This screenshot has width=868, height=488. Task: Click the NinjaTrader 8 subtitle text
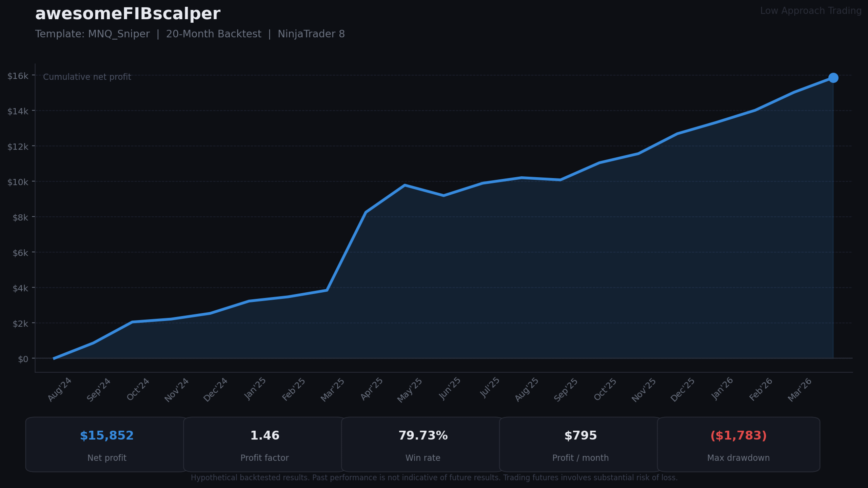pos(311,34)
